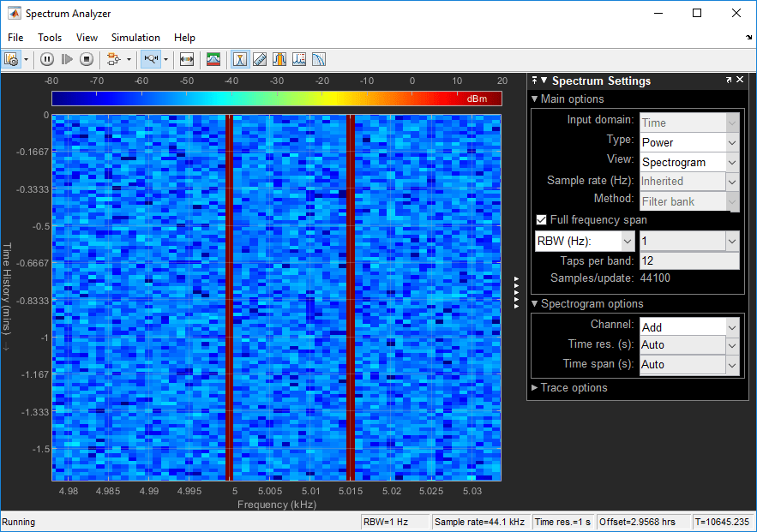Pause the running simulation
The image size is (757, 532).
pyautogui.click(x=47, y=59)
